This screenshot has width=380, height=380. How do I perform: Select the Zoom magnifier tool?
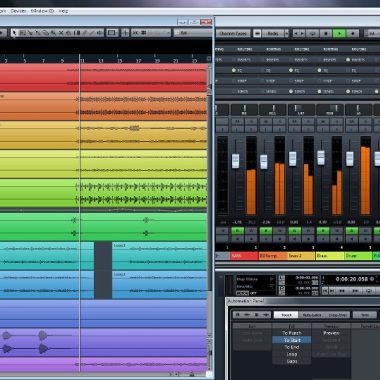point(53,33)
